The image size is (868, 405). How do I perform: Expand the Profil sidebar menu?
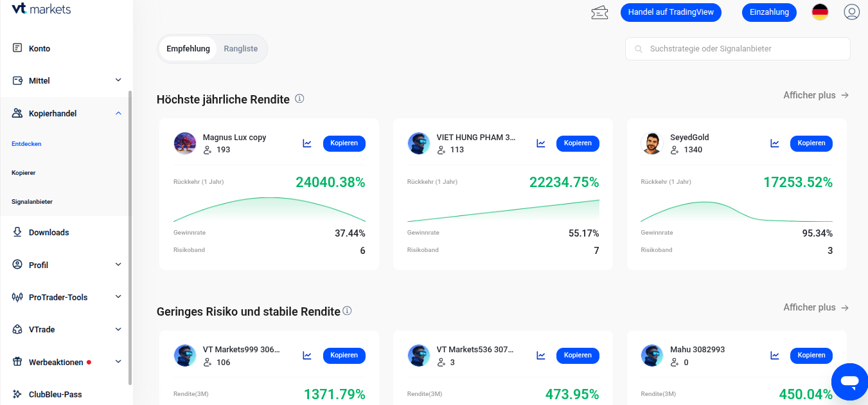118,265
